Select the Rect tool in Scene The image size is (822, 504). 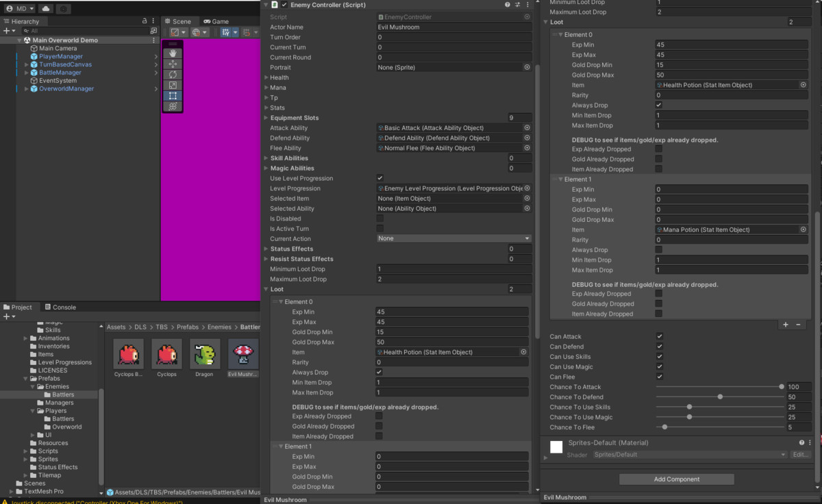pyautogui.click(x=173, y=96)
